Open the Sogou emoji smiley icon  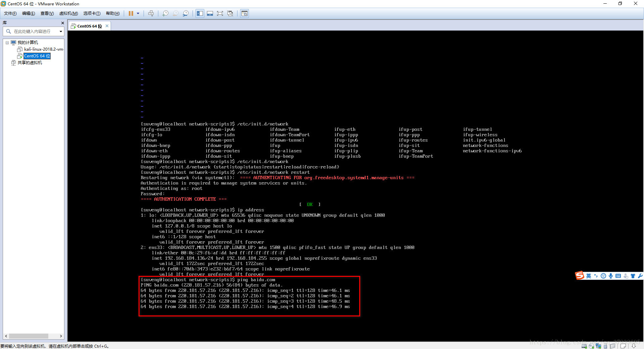point(603,276)
